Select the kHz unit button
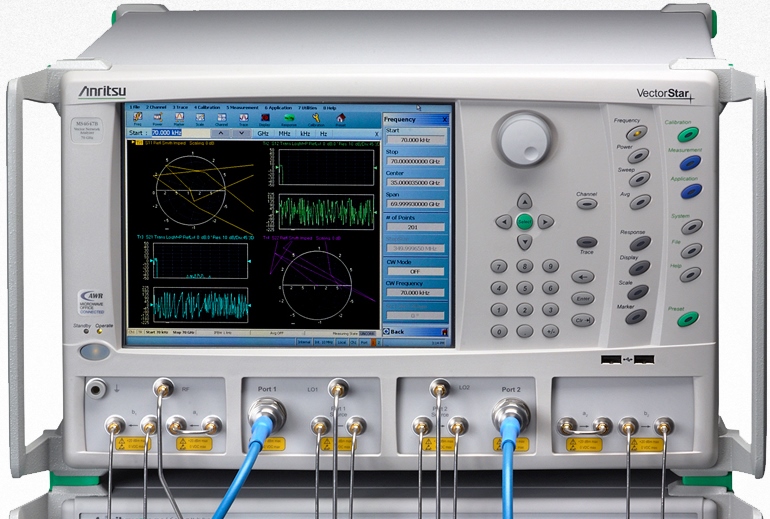The width and height of the screenshot is (770, 519). tap(305, 132)
